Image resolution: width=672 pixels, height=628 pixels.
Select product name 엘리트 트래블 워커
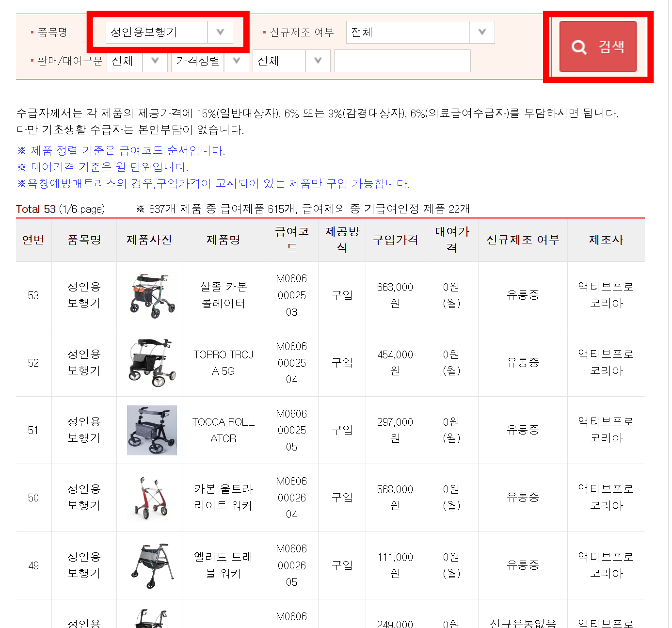coord(224,565)
